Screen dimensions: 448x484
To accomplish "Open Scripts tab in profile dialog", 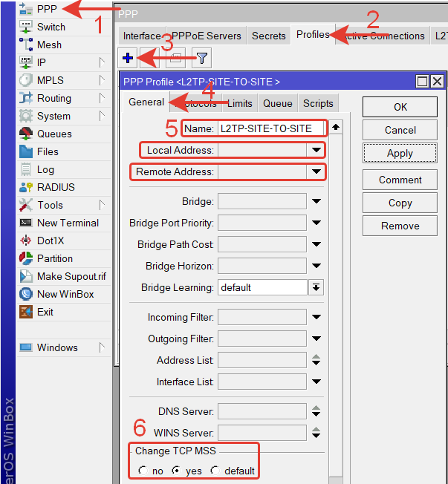I will pyautogui.click(x=318, y=103).
